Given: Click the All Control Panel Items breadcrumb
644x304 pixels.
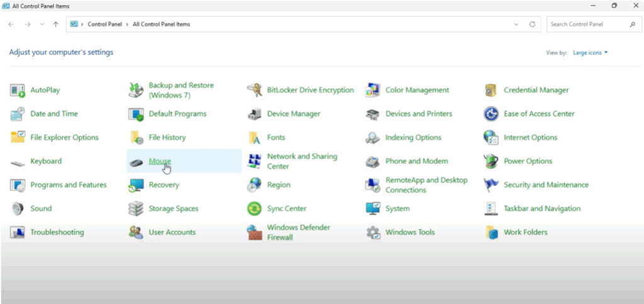Looking at the screenshot, I should tap(162, 25).
